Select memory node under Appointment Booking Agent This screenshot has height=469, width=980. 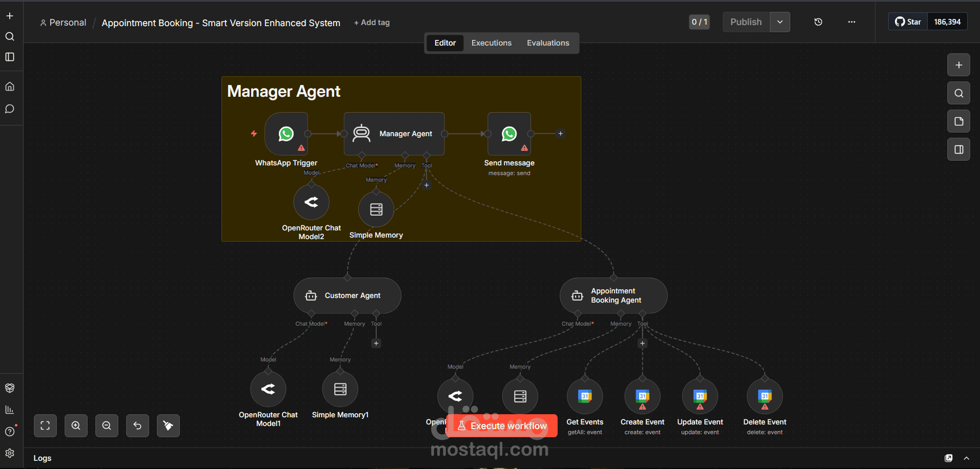520,396
